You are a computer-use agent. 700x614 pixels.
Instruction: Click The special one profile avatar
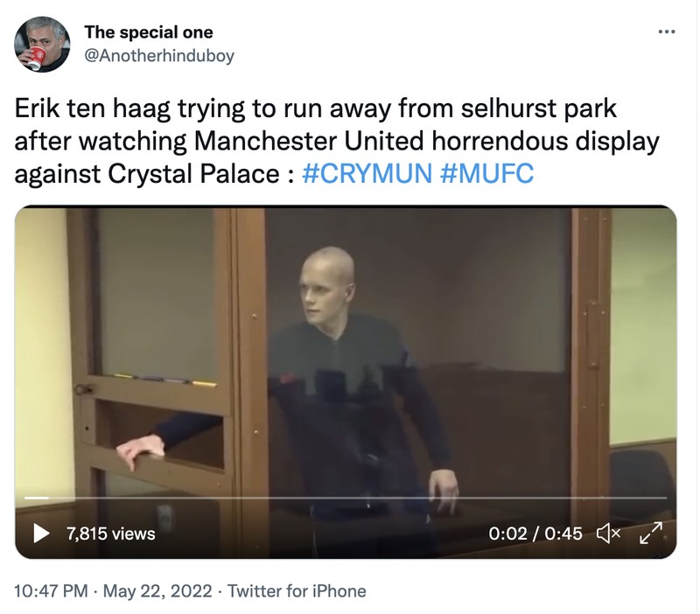[x=43, y=45]
